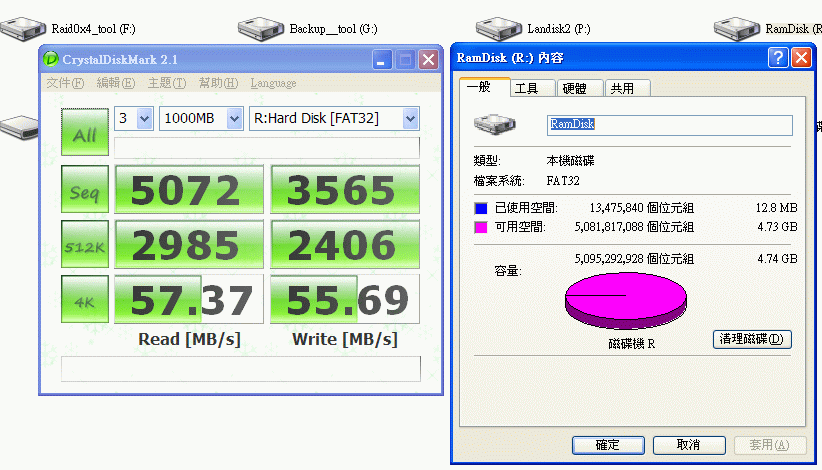Expand the test count dropdown showing 3

coord(145,119)
